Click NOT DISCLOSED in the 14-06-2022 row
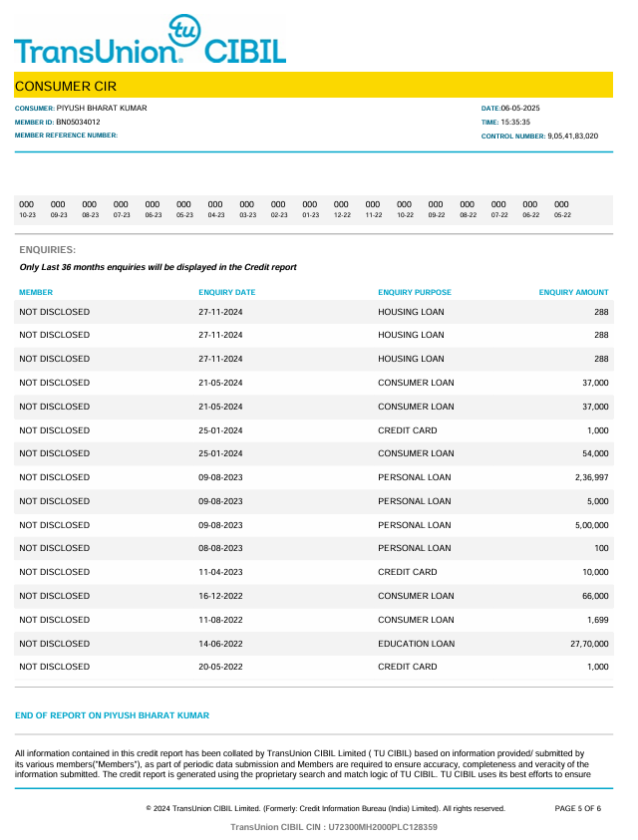The image size is (638, 840). click(54, 644)
